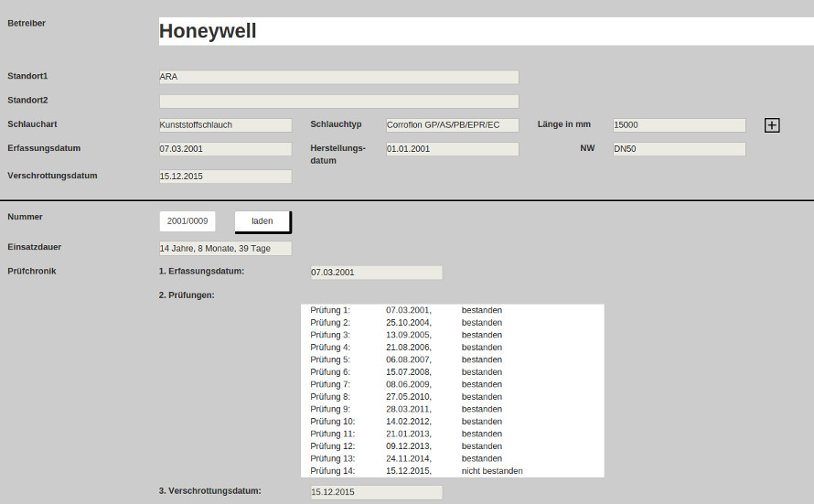Click the 1. Erfassungsdatum field in Prüfchronik
The image size is (814, 504).
(x=377, y=273)
